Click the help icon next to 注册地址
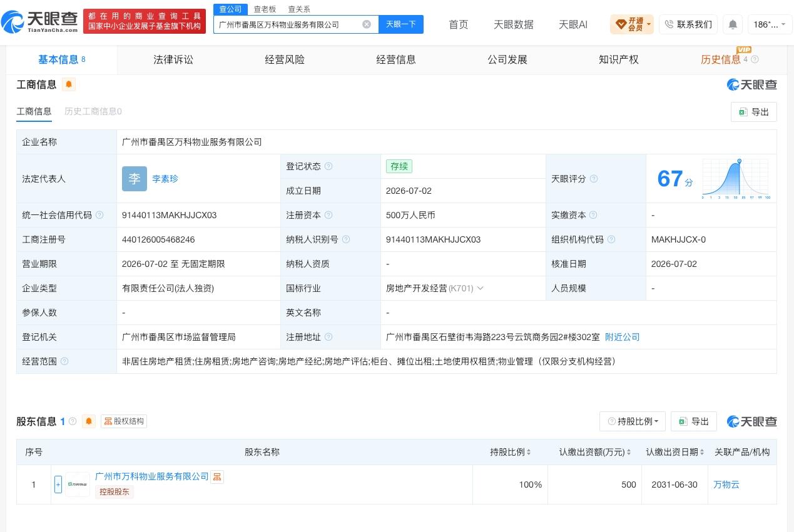 coord(328,337)
